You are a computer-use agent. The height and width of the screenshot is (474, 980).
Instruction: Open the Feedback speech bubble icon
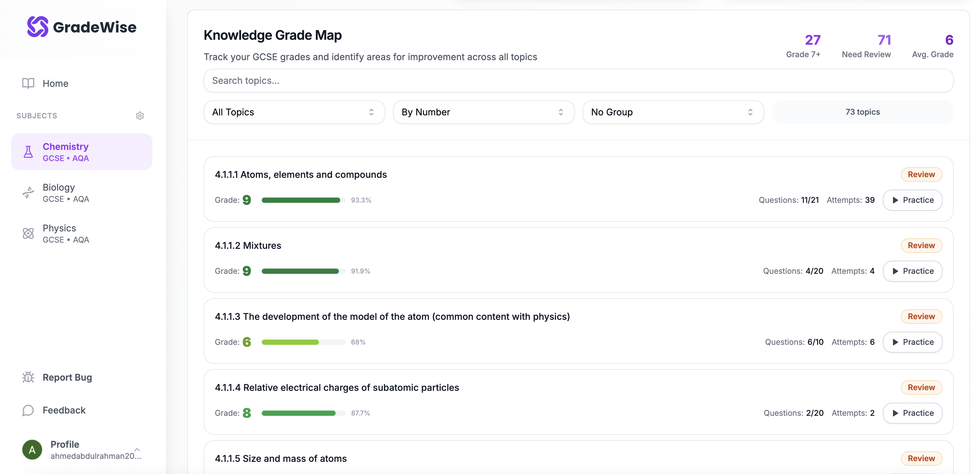point(28,410)
